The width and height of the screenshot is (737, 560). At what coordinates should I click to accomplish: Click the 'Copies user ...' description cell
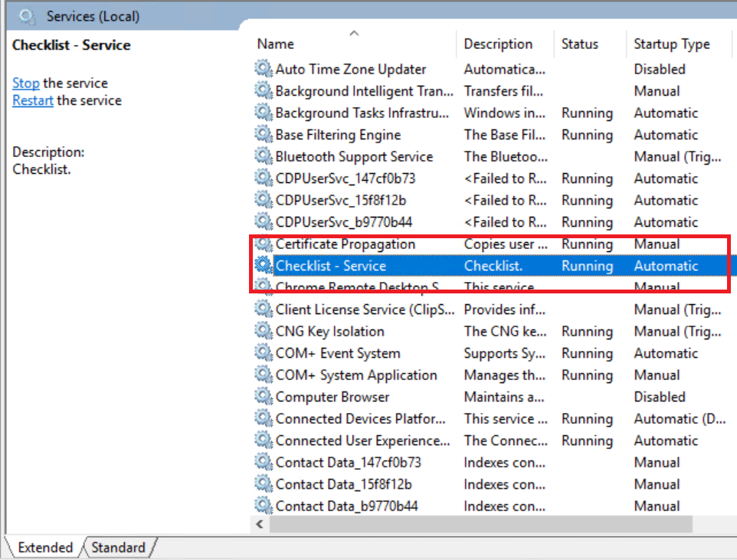(x=506, y=244)
